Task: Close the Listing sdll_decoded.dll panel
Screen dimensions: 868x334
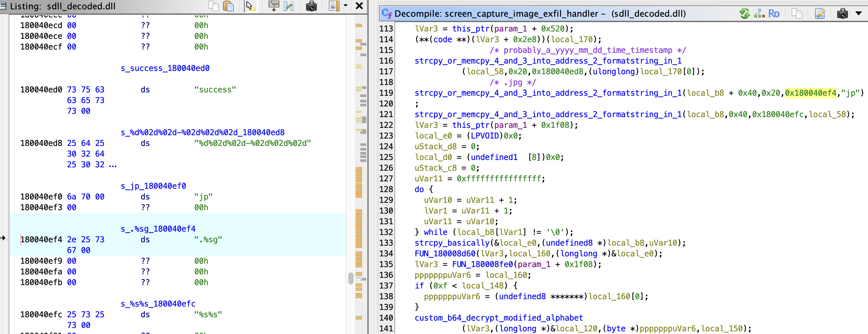Action: point(359,6)
